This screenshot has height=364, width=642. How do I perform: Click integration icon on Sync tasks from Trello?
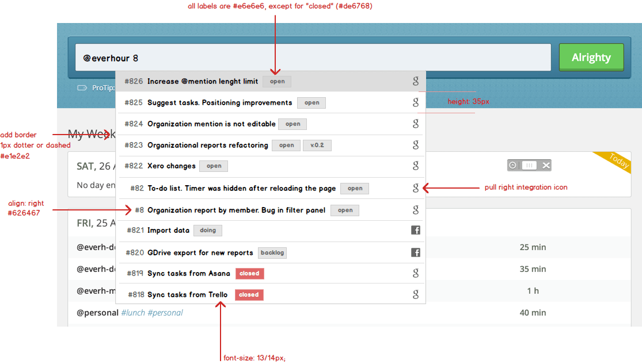(416, 294)
